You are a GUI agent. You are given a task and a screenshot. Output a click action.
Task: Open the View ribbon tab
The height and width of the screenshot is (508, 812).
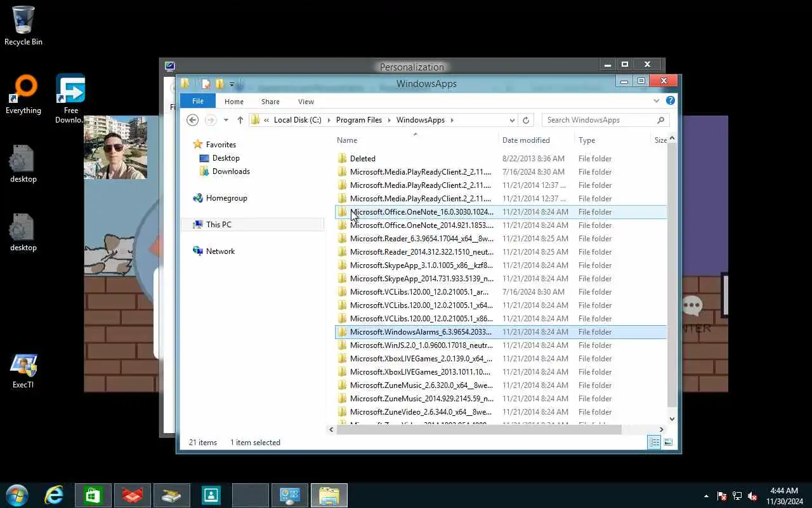point(306,102)
